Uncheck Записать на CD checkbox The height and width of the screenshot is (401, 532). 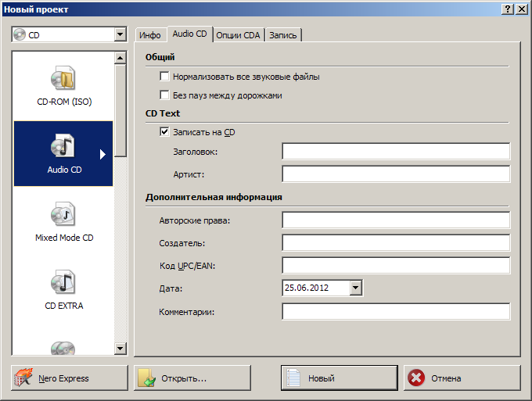click(164, 131)
